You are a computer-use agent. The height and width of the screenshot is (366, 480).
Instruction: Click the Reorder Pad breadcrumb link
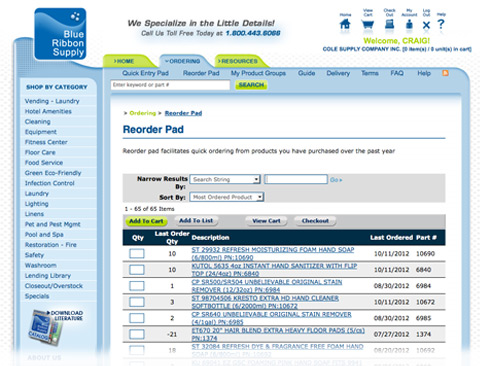click(183, 113)
